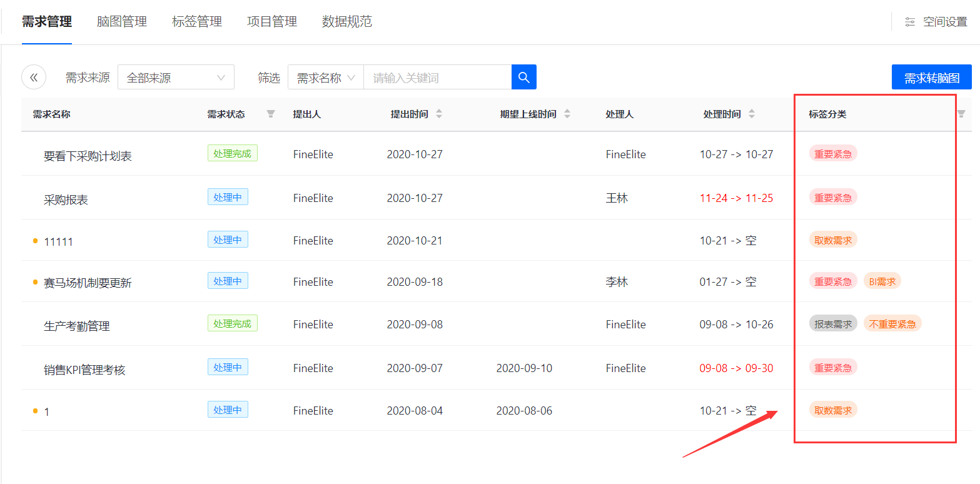The width and height of the screenshot is (980, 484).
Task: Click 重要紧急 tag on 要看下采购计划表 row
Action: click(833, 153)
